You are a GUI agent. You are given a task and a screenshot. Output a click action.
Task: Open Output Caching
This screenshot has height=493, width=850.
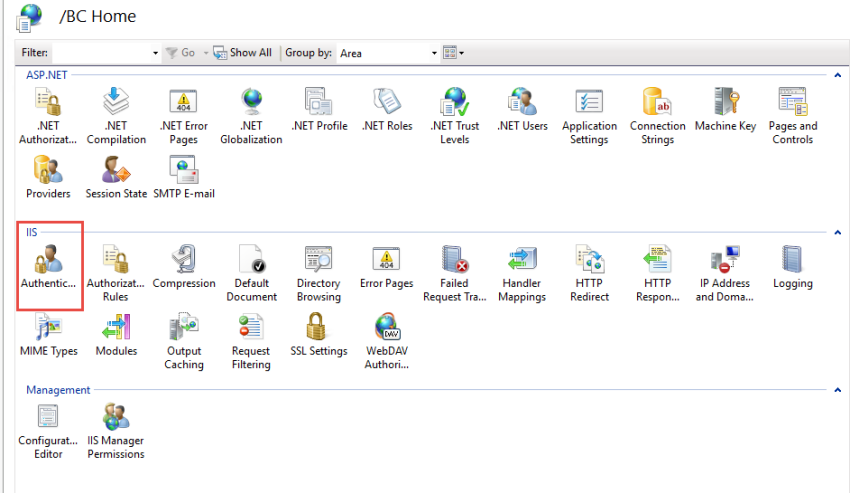184,341
